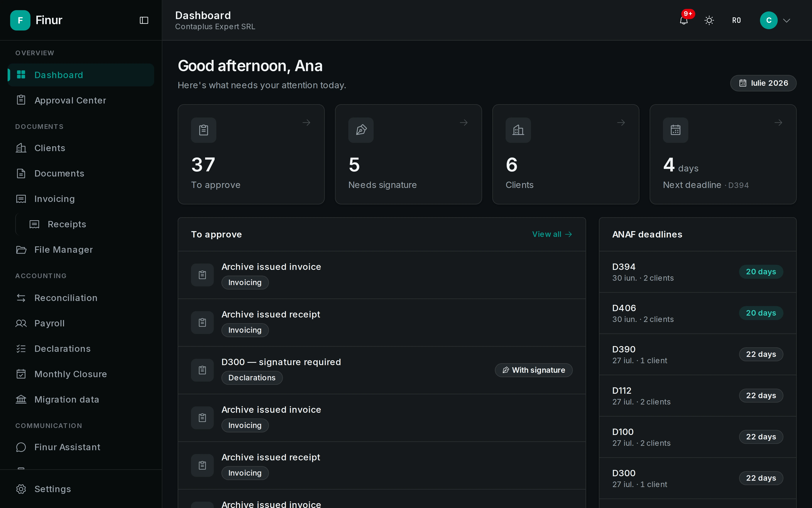Click Contaplus Expert SRL company name
Viewport: 812px width, 508px height.
(215, 26)
